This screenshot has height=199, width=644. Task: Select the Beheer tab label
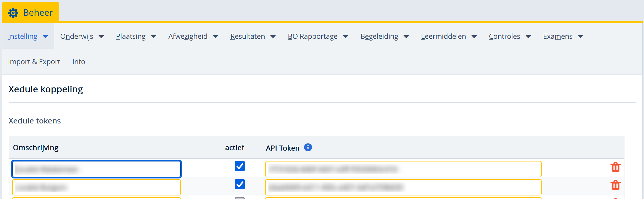(38, 13)
